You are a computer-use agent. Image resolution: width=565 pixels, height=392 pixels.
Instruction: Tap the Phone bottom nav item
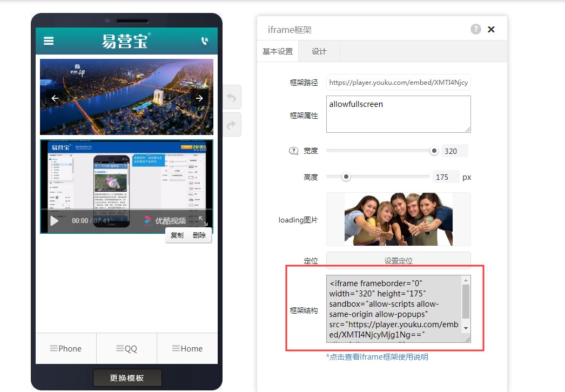tap(66, 348)
